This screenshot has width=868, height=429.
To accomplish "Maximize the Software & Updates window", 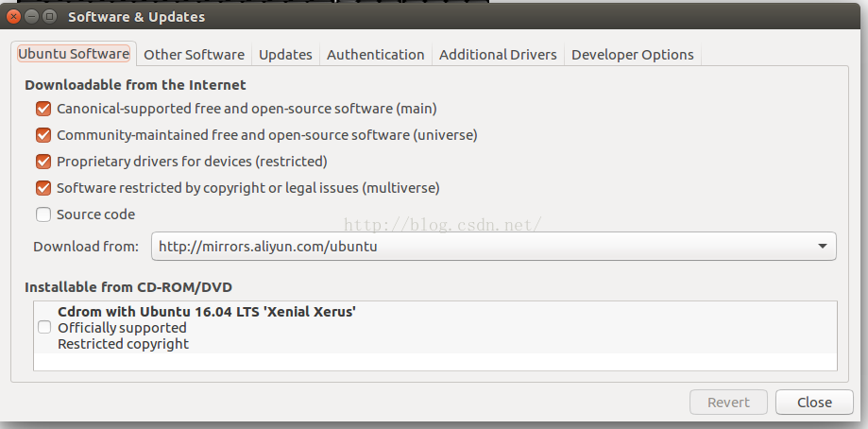I will [x=50, y=17].
